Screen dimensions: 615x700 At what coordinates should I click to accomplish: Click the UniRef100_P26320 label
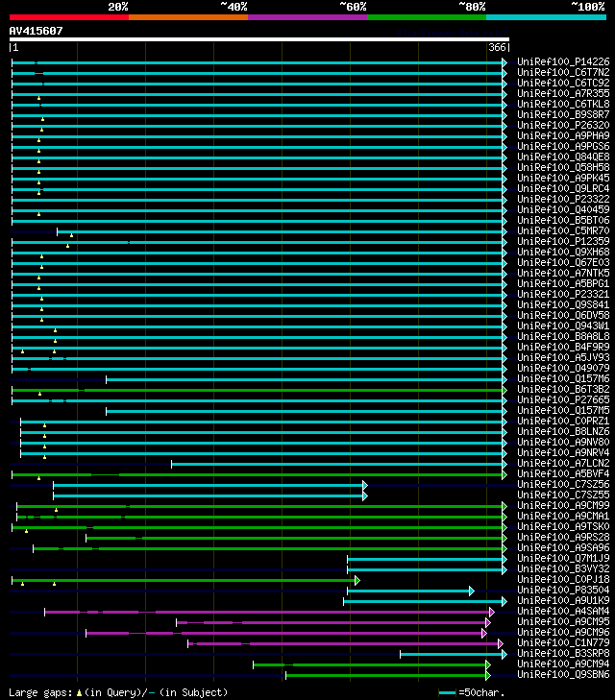click(563, 125)
